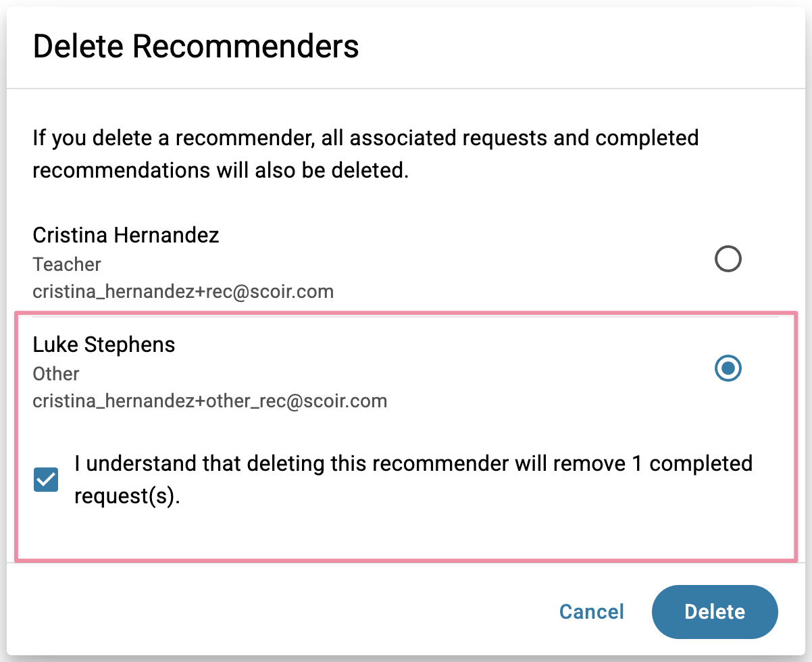The width and height of the screenshot is (812, 662).
Task: Click the cristina_hernandez+other_rec@scoir.com email address
Action: pyautogui.click(x=209, y=401)
